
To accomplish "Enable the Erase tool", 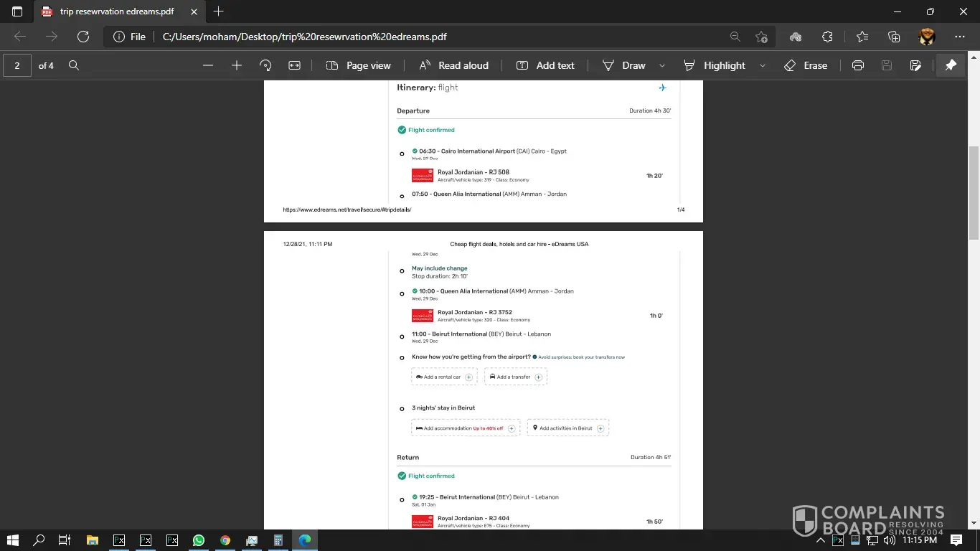I will [806, 65].
